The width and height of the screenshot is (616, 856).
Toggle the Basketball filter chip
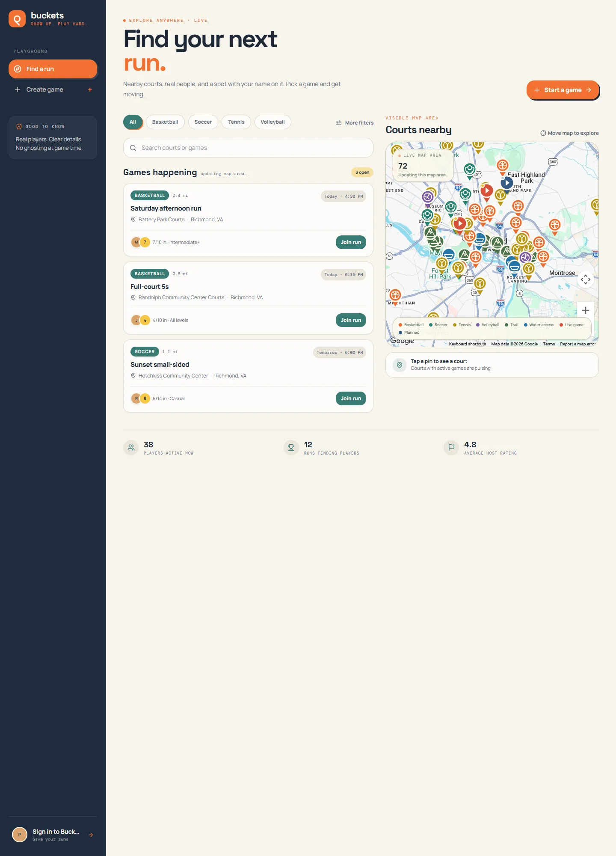pyautogui.click(x=165, y=122)
